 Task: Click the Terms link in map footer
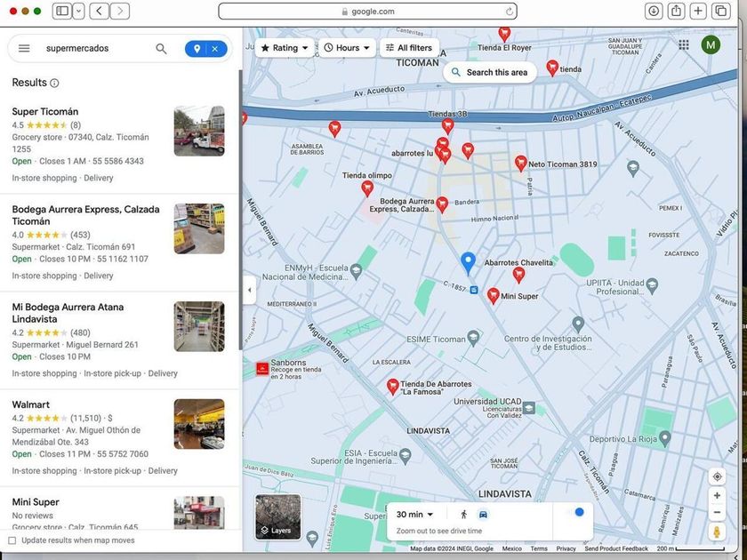539,548
